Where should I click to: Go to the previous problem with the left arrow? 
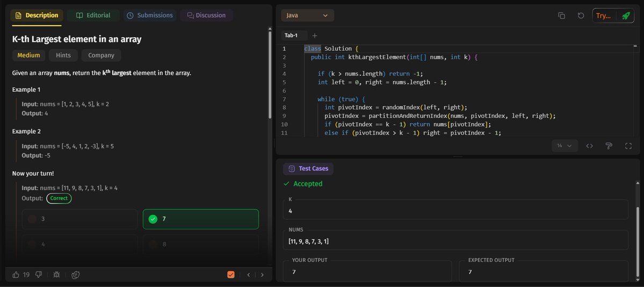(x=249, y=275)
